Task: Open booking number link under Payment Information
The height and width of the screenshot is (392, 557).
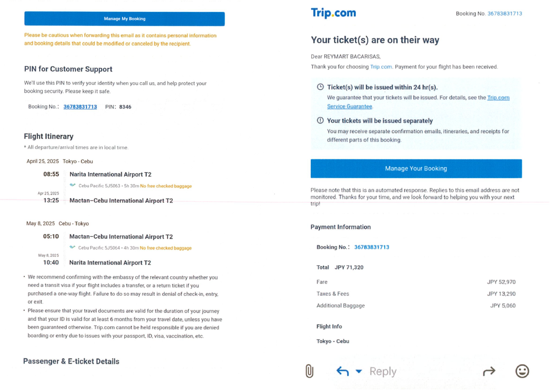Action: [371, 247]
